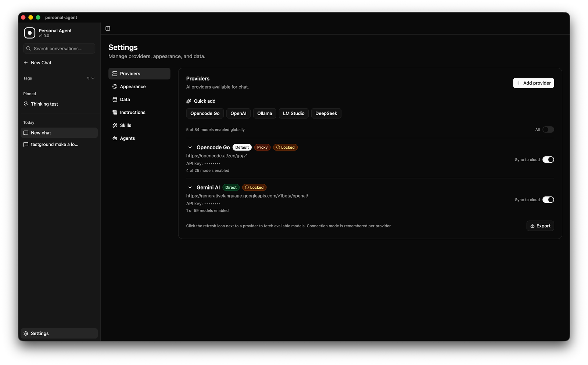The height and width of the screenshot is (365, 588).
Task: Toggle the sidebar panel icon
Action: tap(108, 28)
